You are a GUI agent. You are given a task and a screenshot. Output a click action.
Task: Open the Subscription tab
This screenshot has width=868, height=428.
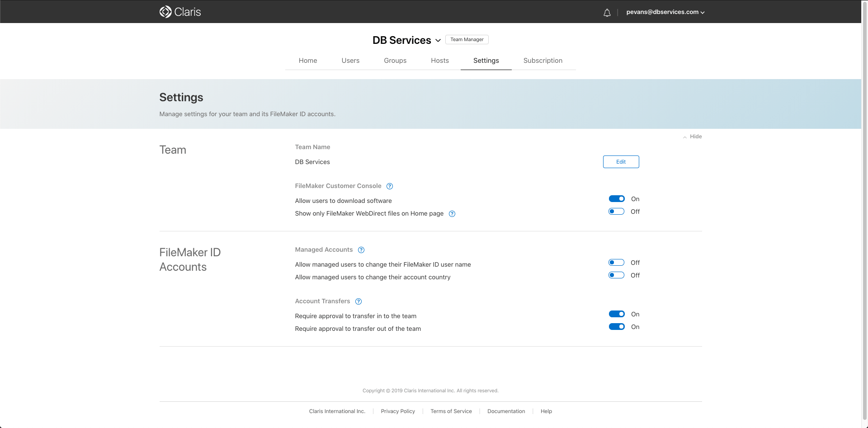click(543, 61)
